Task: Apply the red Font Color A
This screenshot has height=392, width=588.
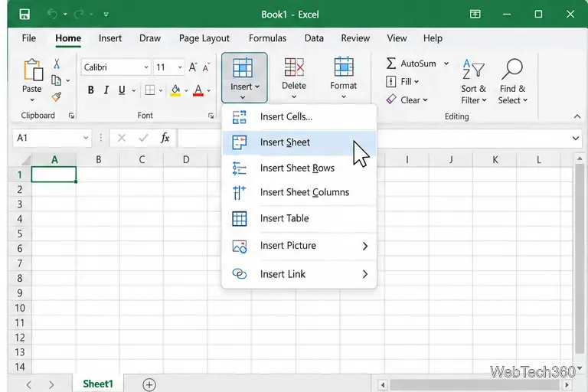Action: [198, 90]
